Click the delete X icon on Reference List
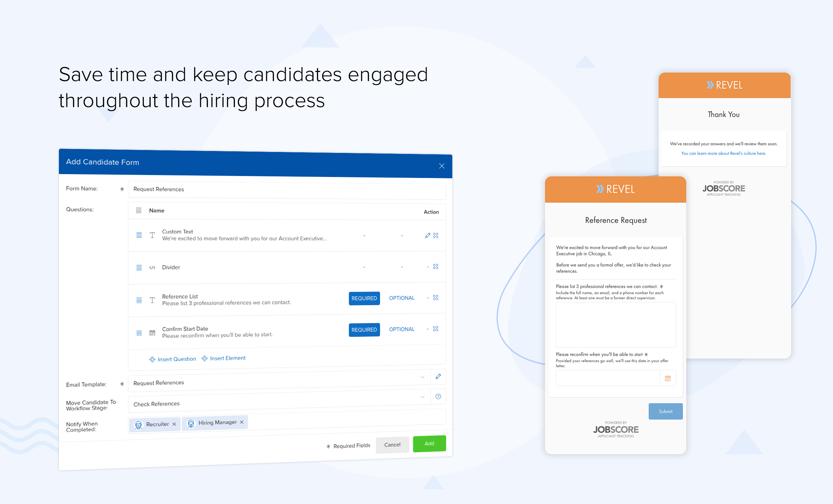 coord(436,297)
